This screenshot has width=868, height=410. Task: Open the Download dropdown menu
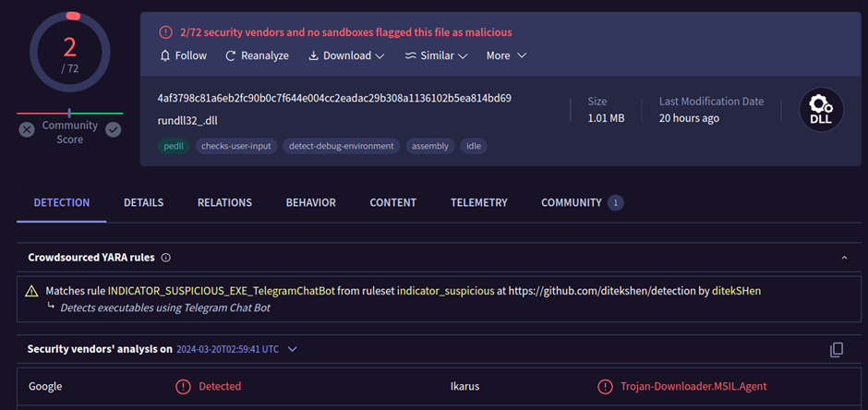(346, 55)
